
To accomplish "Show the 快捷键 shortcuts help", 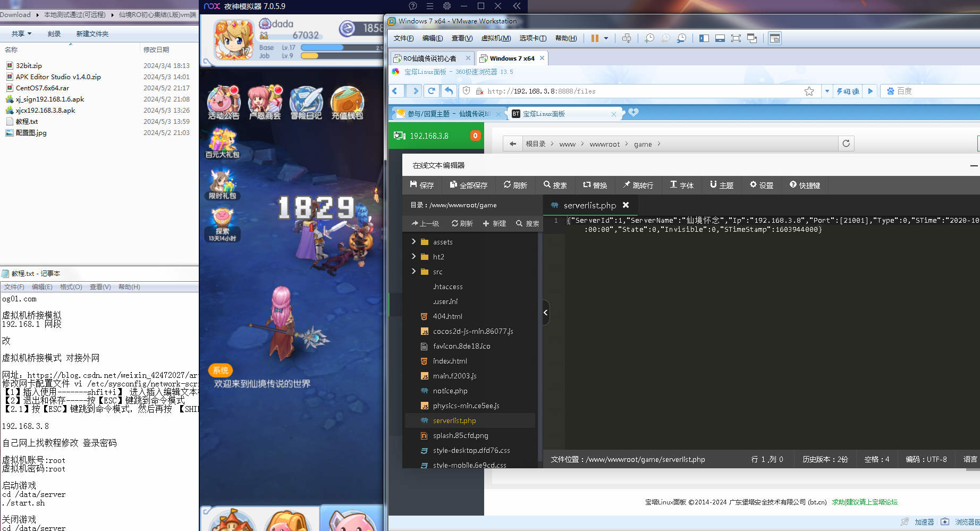I will [x=805, y=185].
